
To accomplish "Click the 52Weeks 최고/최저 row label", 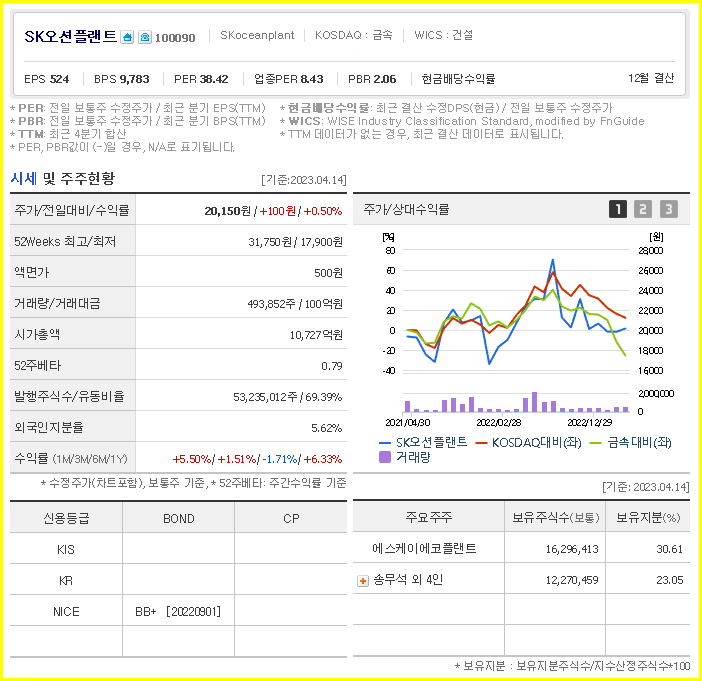I will coord(65,242).
